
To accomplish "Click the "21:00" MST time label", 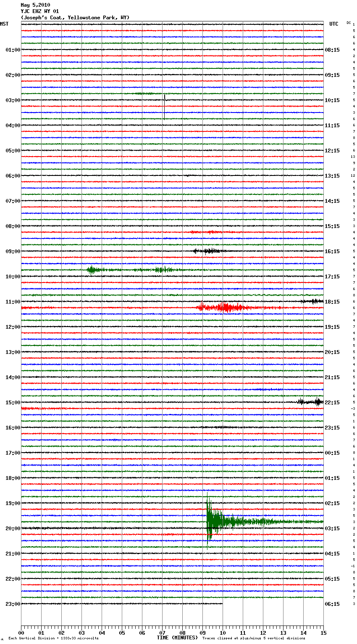I will [13, 554].
